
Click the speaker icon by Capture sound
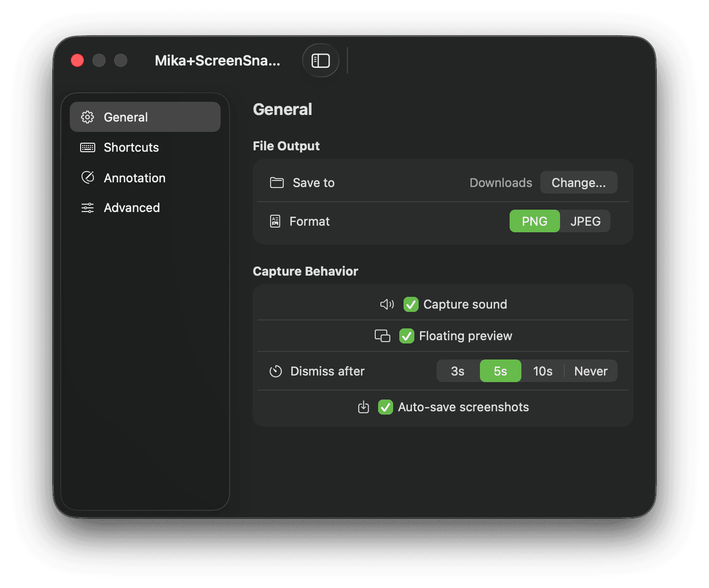pos(387,304)
